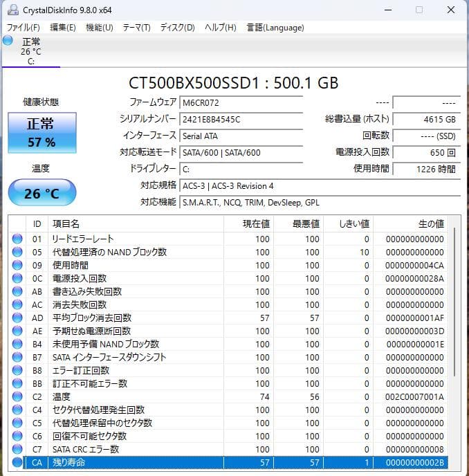This screenshot has width=469, height=476.
Task: Click the blue disk status orb for drive C:
Action: [x=8, y=40]
